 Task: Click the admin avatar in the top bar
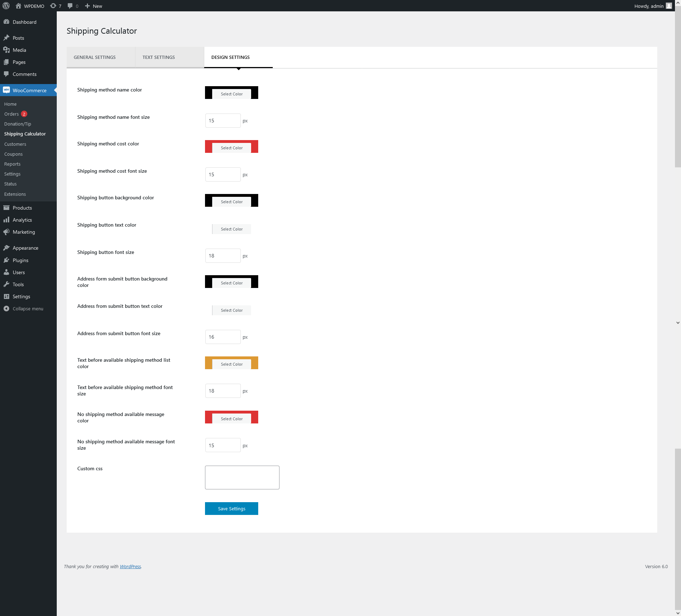coord(669,6)
